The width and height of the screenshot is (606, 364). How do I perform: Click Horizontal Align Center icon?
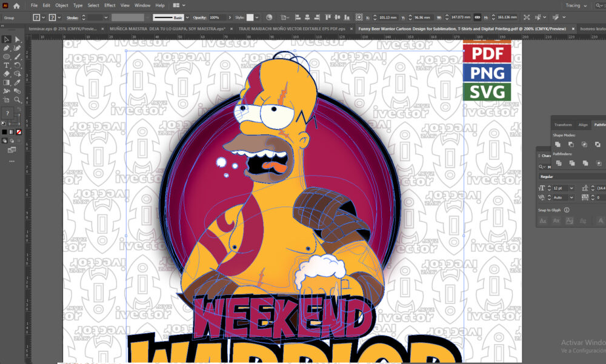tap(307, 18)
